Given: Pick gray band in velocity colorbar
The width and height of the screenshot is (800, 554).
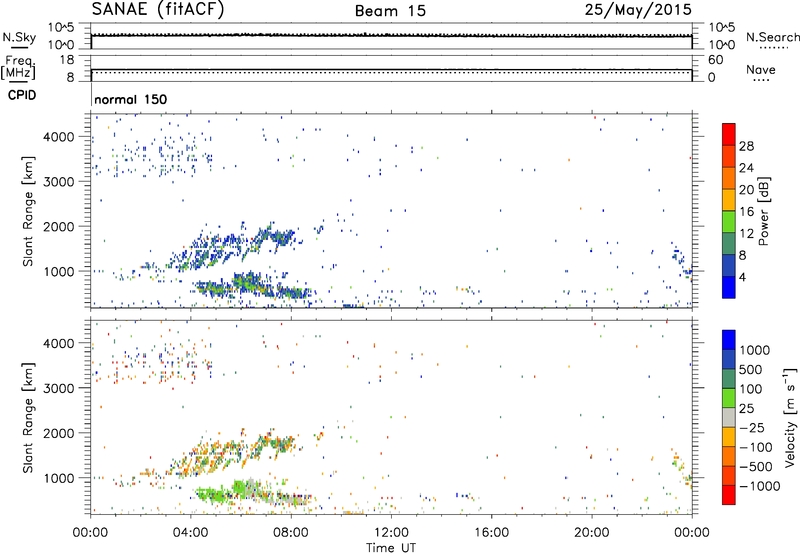Looking at the screenshot, I should click(x=729, y=418).
